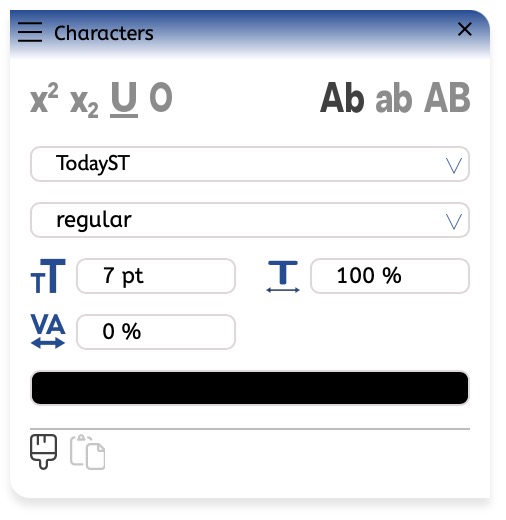This screenshot has width=506, height=520.
Task: Toggle underline U formatting
Action: pos(124,99)
